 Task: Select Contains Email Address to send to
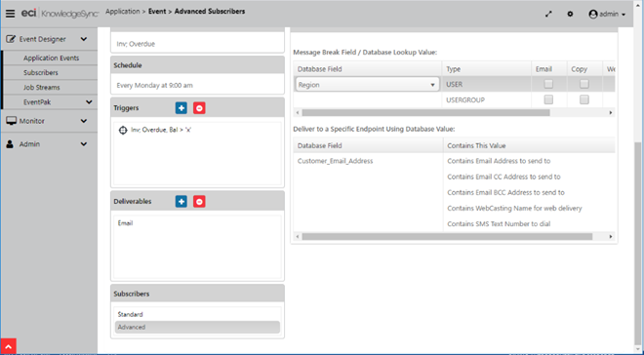499,161
